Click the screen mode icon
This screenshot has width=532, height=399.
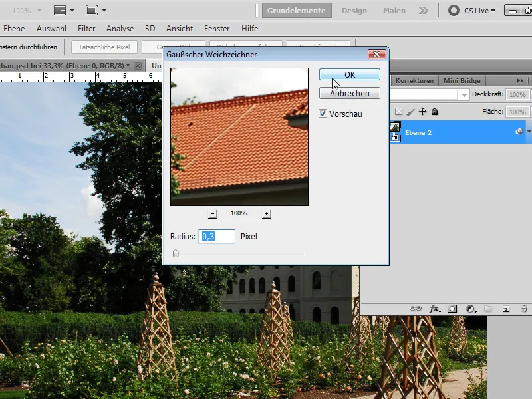[92, 11]
